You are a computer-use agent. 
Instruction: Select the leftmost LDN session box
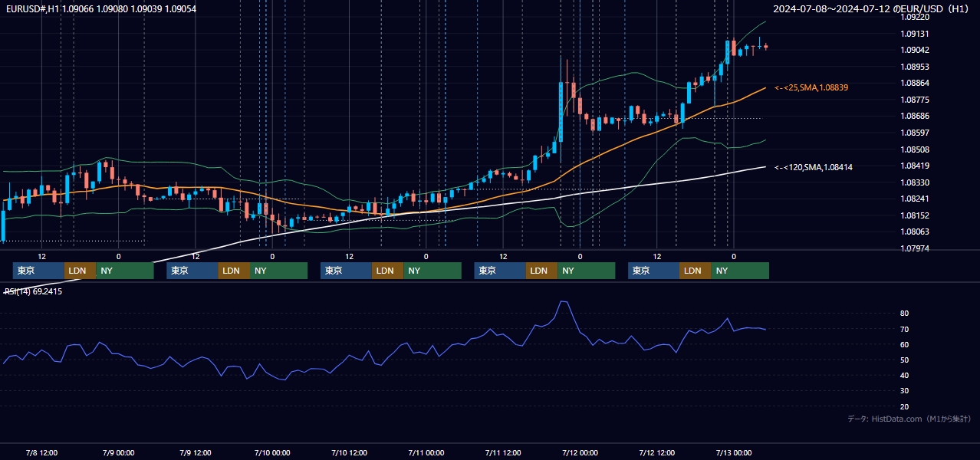coord(81,271)
